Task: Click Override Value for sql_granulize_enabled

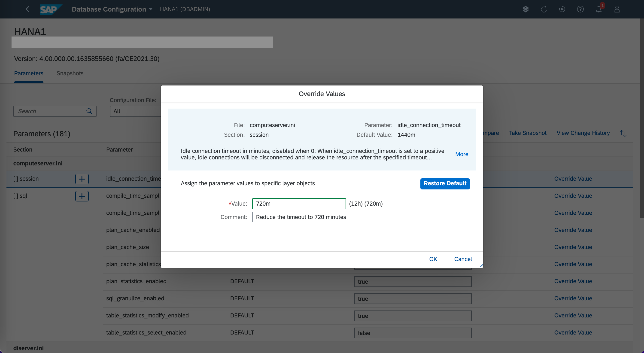Action: tap(573, 298)
